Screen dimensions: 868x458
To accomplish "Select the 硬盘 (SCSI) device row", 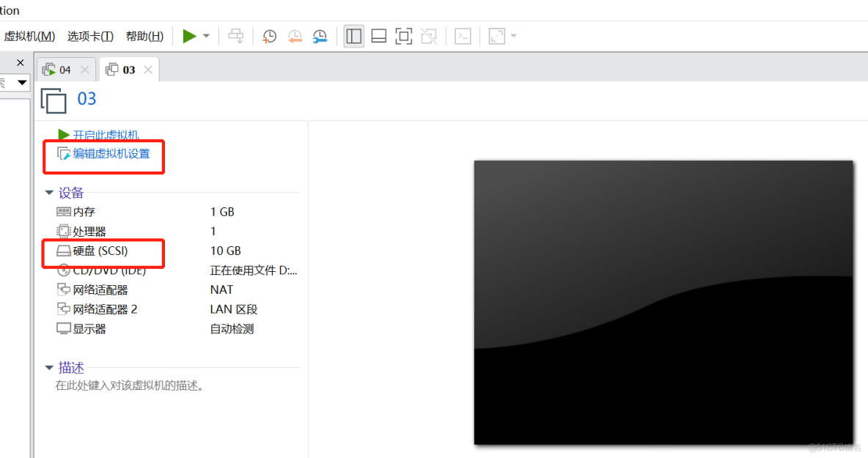I will pyautogui.click(x=177, y=251).
